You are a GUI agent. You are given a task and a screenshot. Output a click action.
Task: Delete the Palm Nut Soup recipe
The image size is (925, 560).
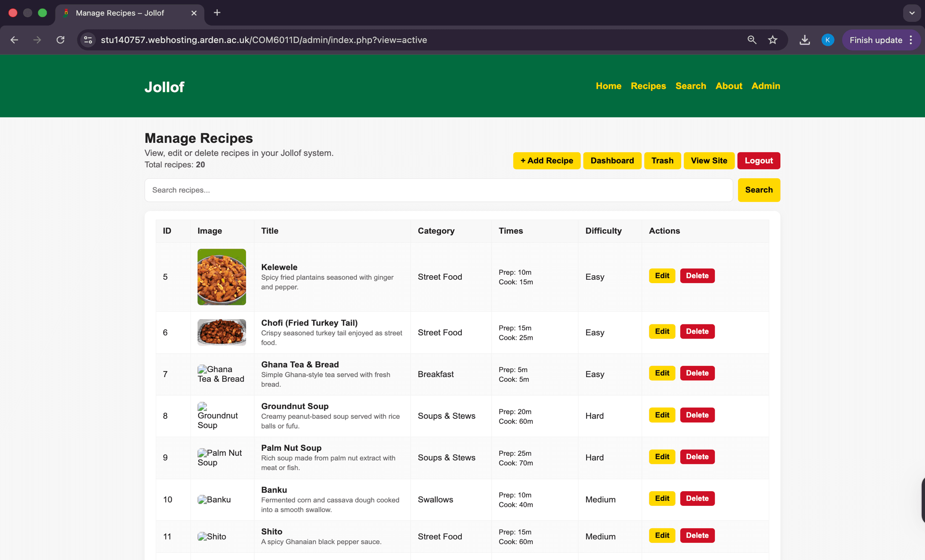[x=697, y=457]
